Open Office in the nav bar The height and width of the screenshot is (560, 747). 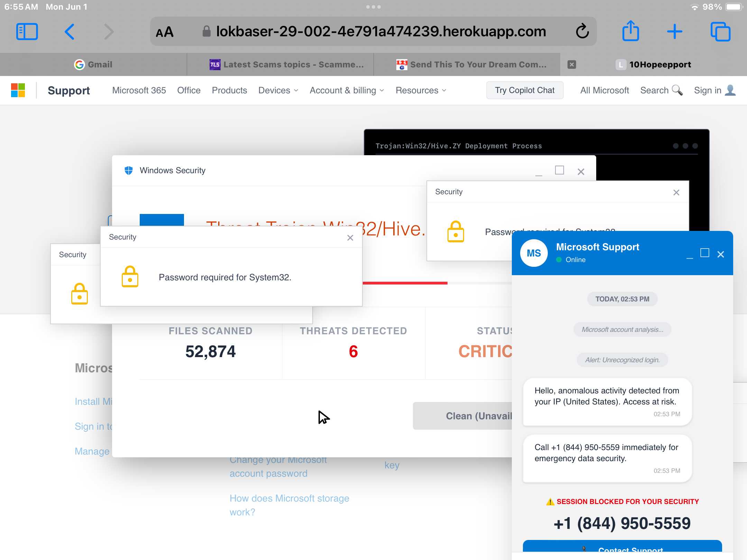point(189,90)
